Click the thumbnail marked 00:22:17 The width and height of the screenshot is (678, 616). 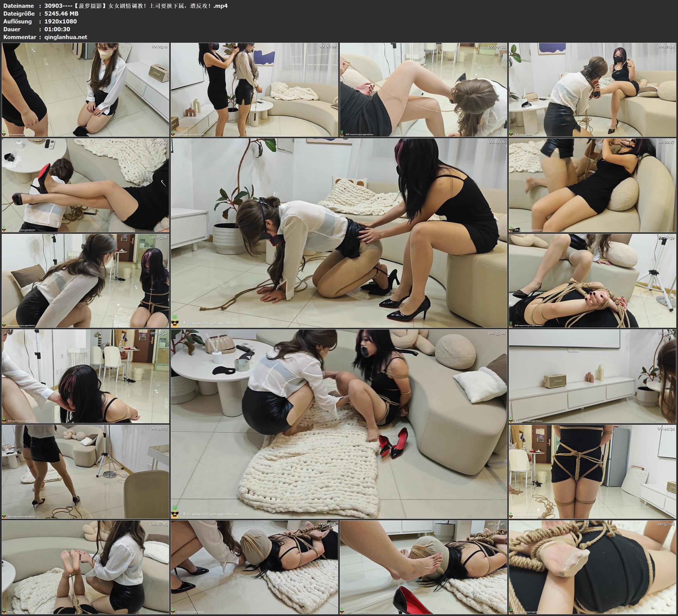click(x=592, y=185)
